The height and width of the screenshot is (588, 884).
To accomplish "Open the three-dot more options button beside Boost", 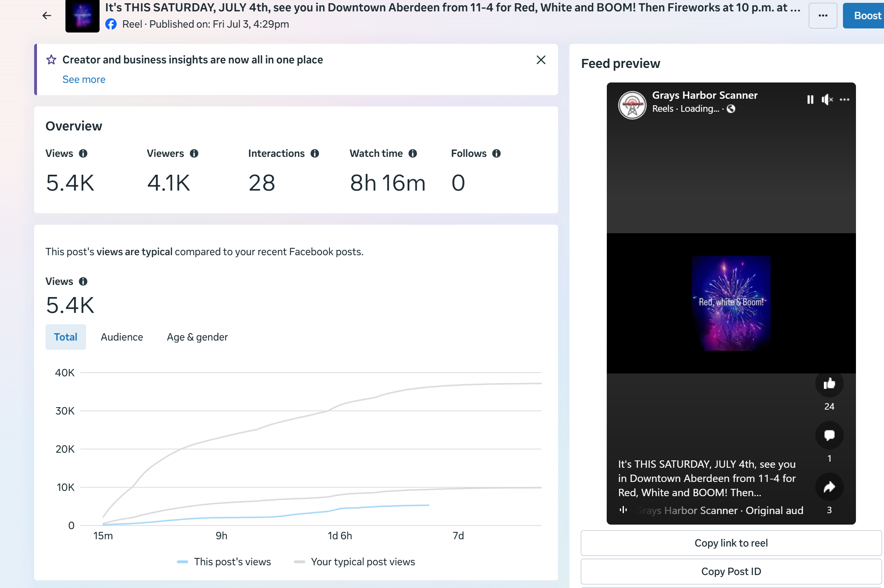I will coord(823,15).
